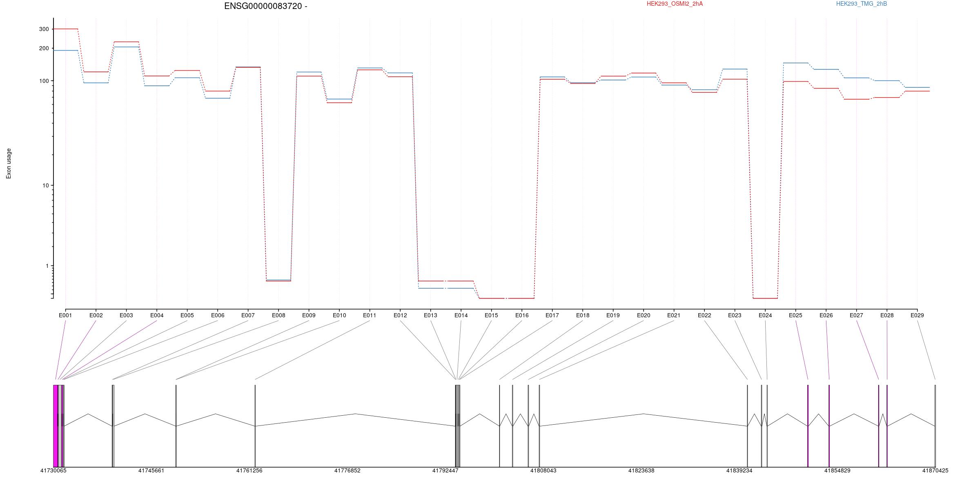Click exon label E009

click(x=309, y=315)
